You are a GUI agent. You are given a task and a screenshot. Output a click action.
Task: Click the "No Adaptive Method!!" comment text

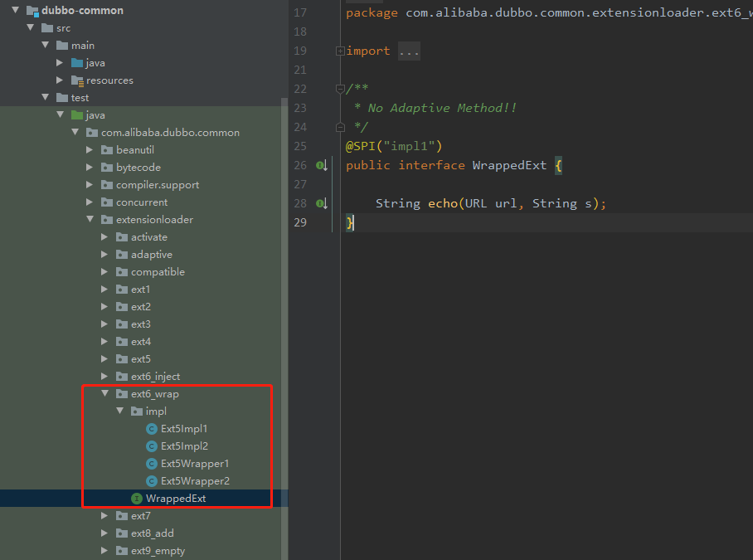pos(442,108)
